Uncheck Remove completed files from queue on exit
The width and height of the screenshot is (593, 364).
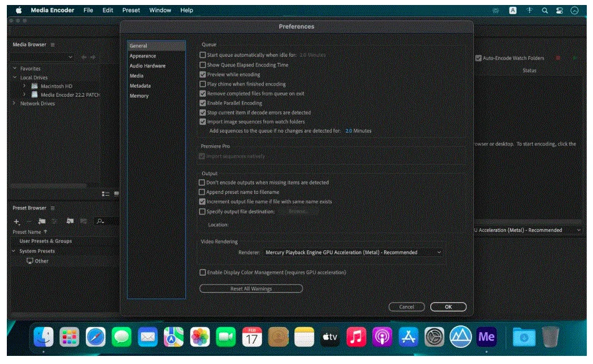pyautogui.click(x=203, y=93)
